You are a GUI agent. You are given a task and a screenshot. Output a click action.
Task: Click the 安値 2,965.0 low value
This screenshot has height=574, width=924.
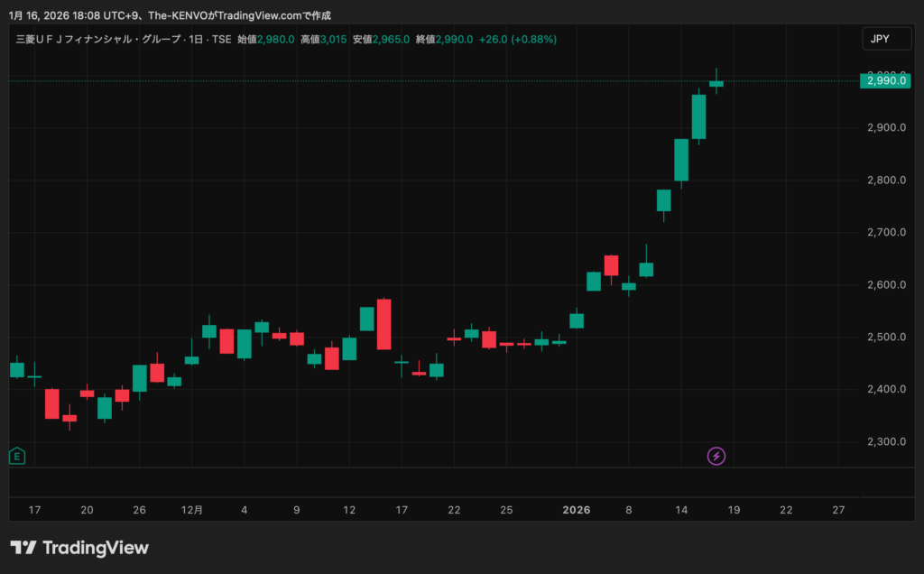tap(393, 40)
